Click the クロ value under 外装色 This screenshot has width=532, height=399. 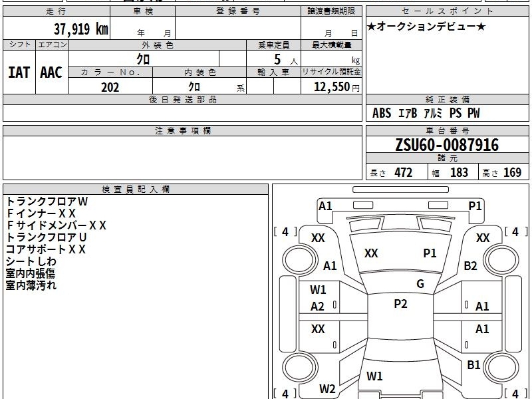tap(143, 59)
